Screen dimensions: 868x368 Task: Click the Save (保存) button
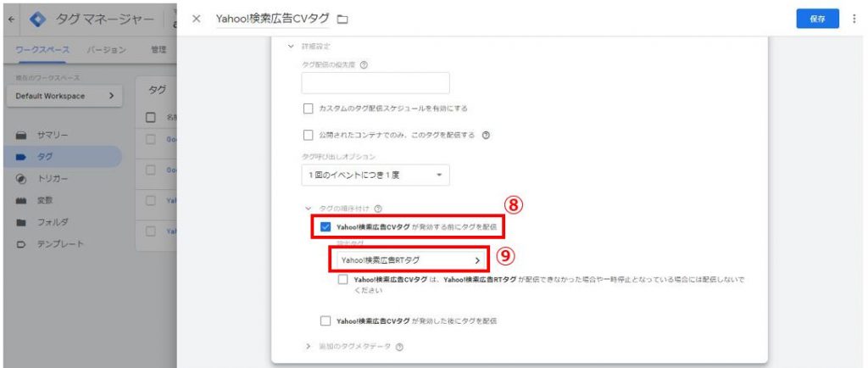[x=818, y=19]
